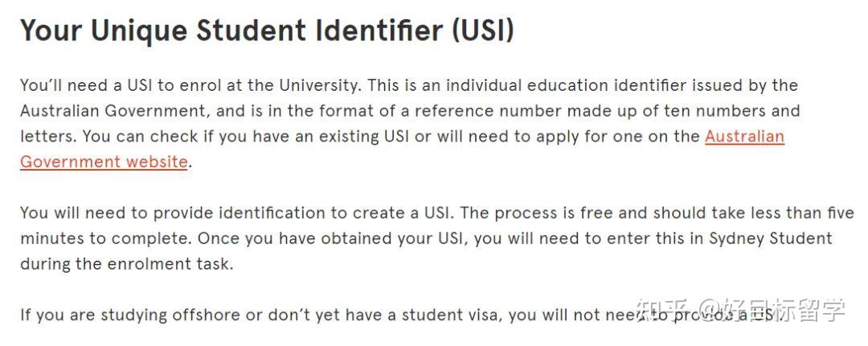Click the 'Sydney Student' text
The width and height of the screenshot is (868, 346).
point(771,239)
